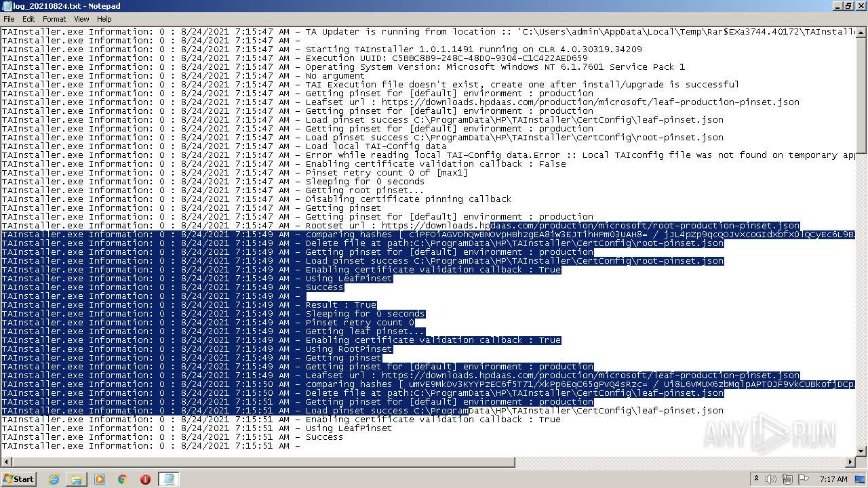Click 'Getting leaf pinset...' line
Screen dimensions: 868x488
213,331
